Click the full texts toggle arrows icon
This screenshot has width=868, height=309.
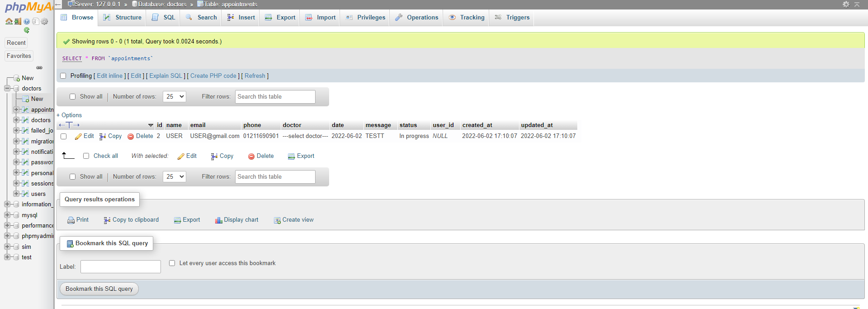click(x=69, y=125)
